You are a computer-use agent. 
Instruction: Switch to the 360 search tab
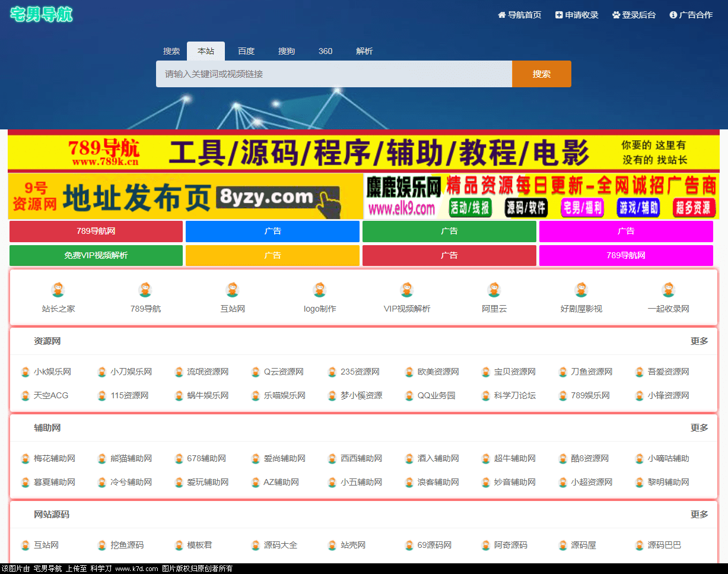point(325,51)
